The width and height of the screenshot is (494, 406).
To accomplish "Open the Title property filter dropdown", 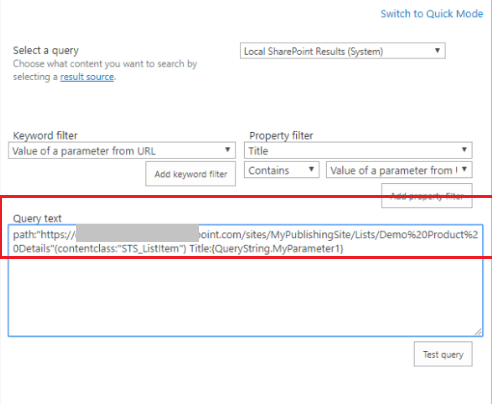I will [358, 151].
